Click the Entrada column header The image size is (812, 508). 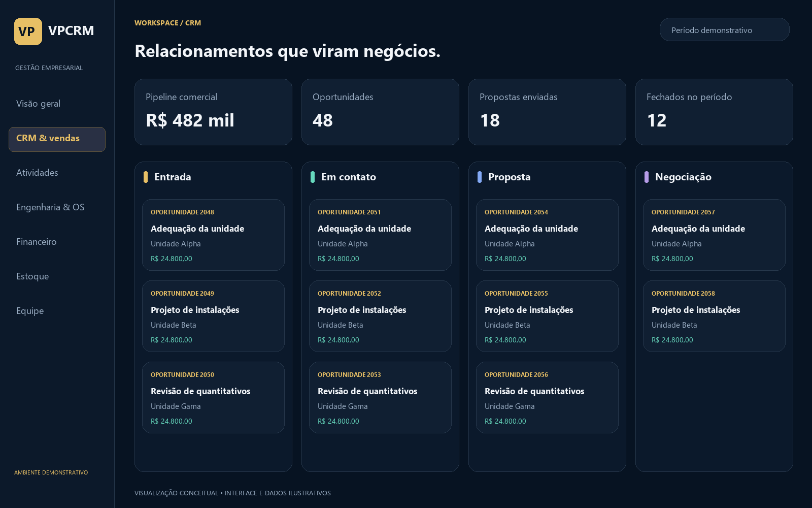pos(173,177)
